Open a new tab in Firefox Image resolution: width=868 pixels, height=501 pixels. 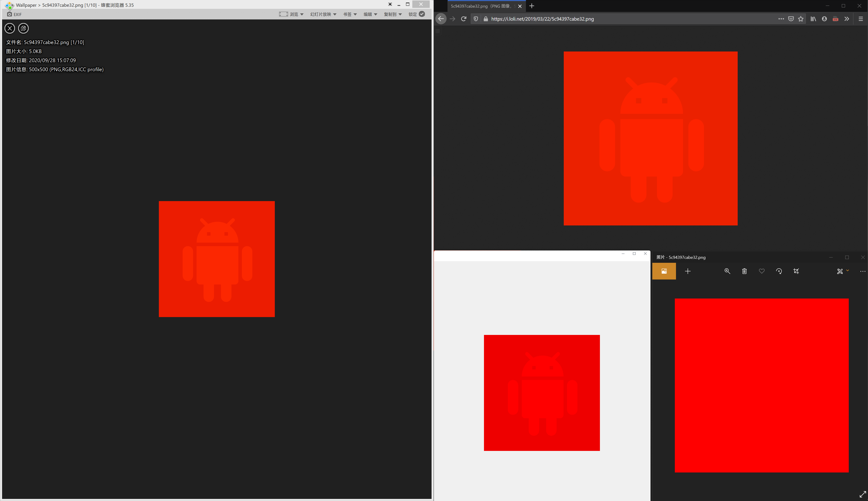pos(532,6)
